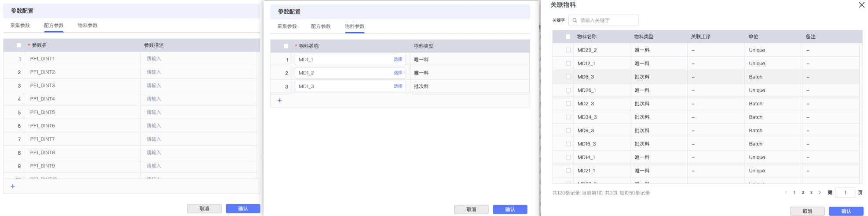Image resolution: width=868 pixels, height=216 pixels.
Task: Go to previous page with left arrow
Action: 786,193
